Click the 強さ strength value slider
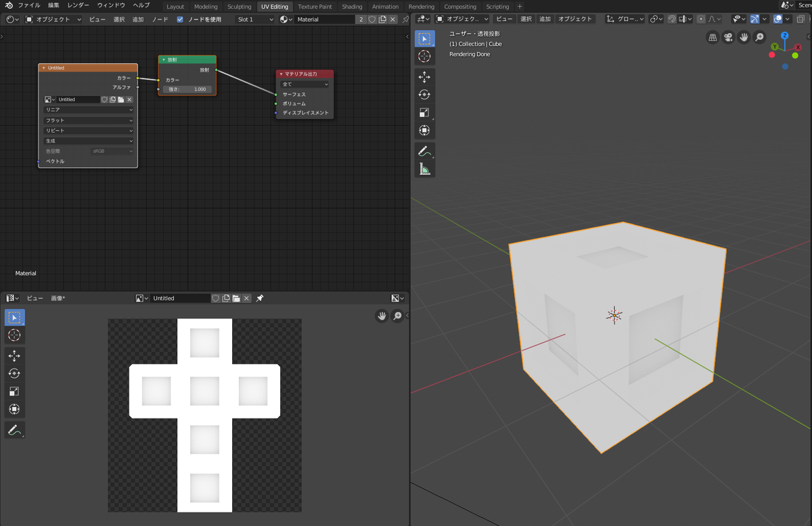Screen dimensions: 812x526 (187, 89)
